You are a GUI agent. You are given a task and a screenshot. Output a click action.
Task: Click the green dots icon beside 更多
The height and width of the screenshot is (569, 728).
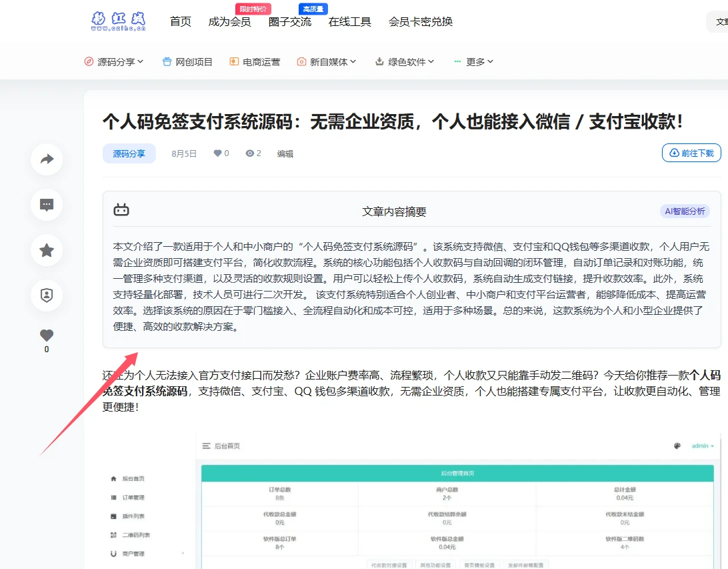tap(457, 61)
